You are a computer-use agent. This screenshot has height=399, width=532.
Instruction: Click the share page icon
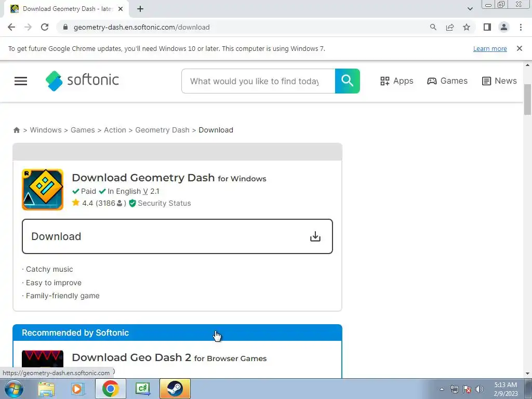pos(450,27)
